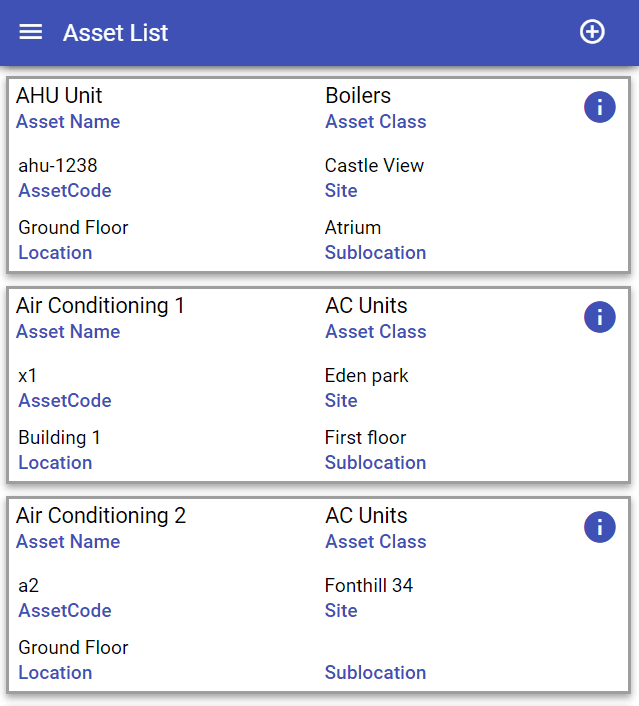Click asset code a2
639x706 pixels.
pyautogui.click(x=28, y=586)
